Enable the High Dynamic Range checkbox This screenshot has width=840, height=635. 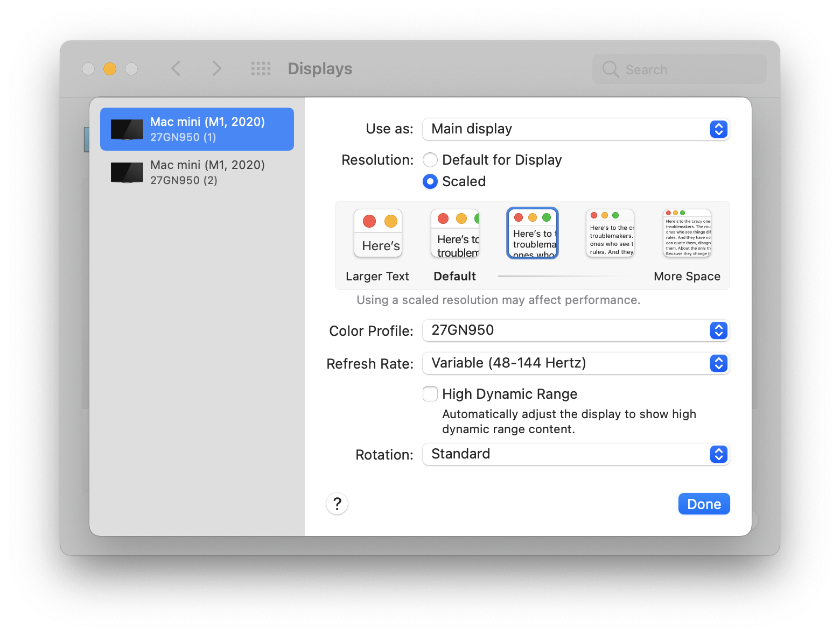tap(430, 394)
